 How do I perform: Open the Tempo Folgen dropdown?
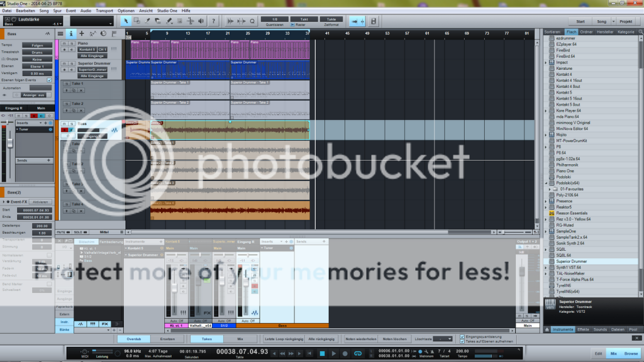(37, 45)
